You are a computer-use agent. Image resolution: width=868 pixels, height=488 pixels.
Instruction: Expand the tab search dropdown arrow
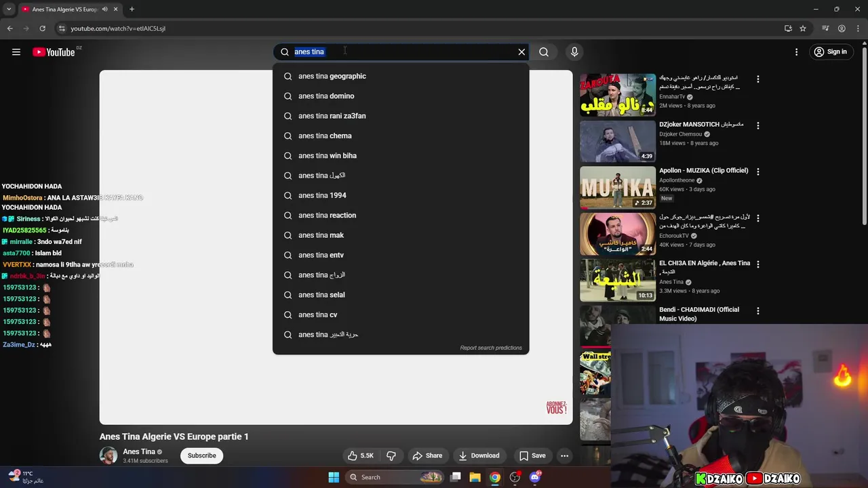click(9, 9)
